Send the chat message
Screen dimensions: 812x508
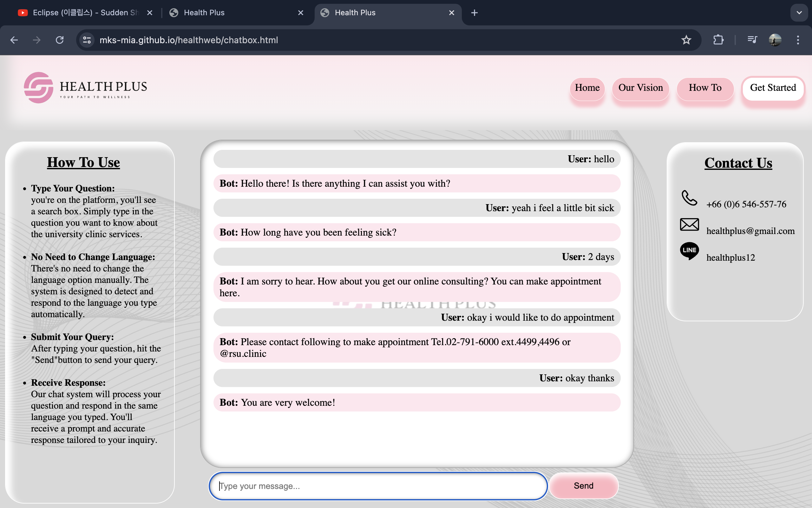tap(584, 486)
